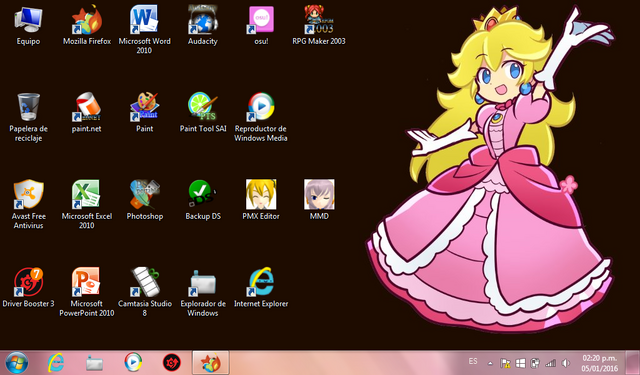The image size is (640, 375).
Task: Select the Camtasia Studio 8 shortcut
Action: tap(144, 292)
